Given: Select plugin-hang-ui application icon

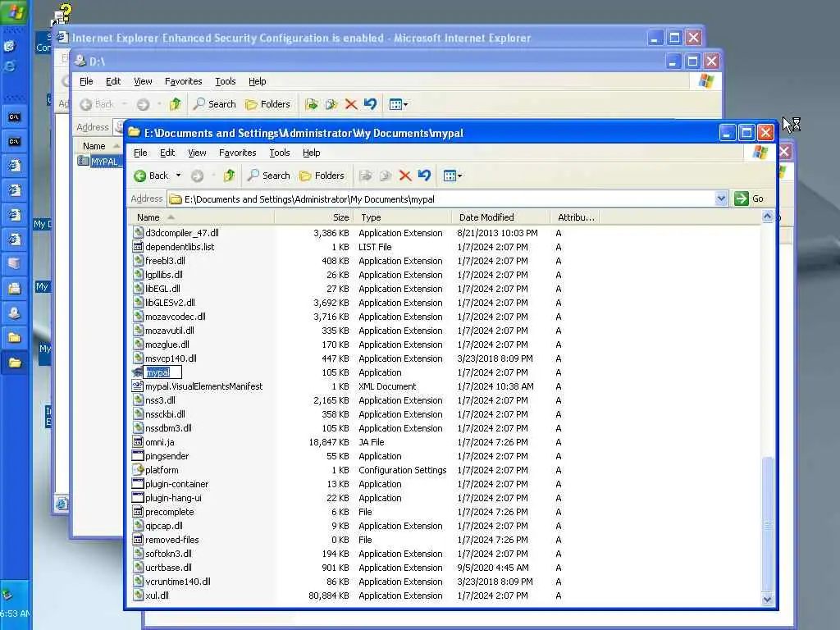Looking at the screenshot, I should pos(138,498).
